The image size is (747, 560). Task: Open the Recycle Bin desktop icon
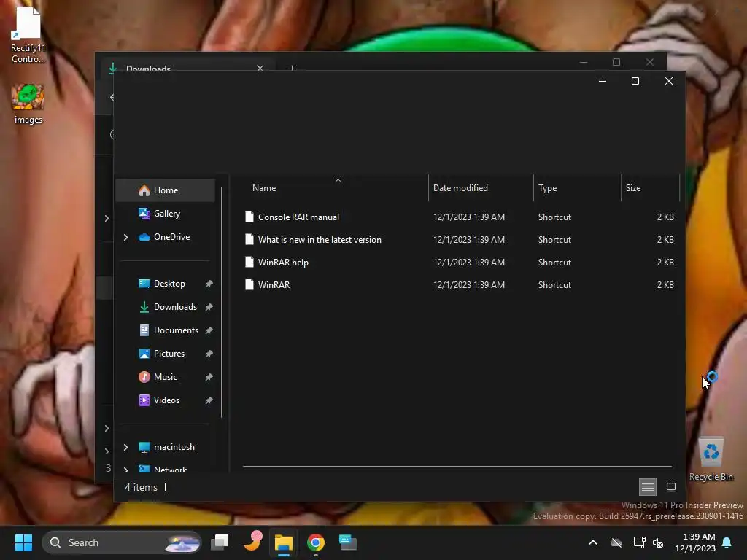point(711,459)
